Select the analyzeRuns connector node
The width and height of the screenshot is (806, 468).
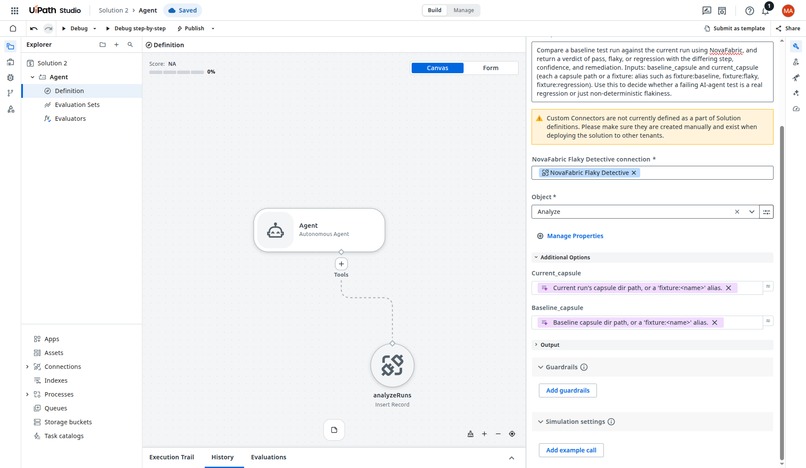392,366
